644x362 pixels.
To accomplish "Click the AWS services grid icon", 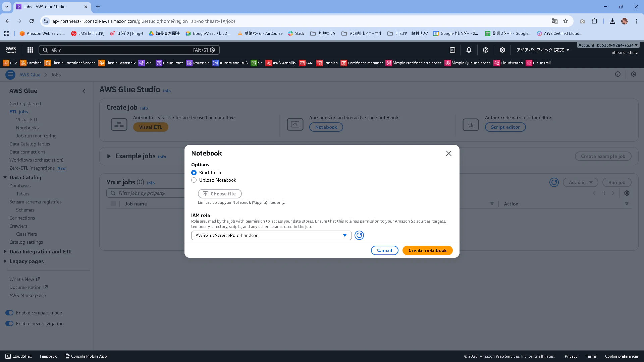I will (30, 50).
